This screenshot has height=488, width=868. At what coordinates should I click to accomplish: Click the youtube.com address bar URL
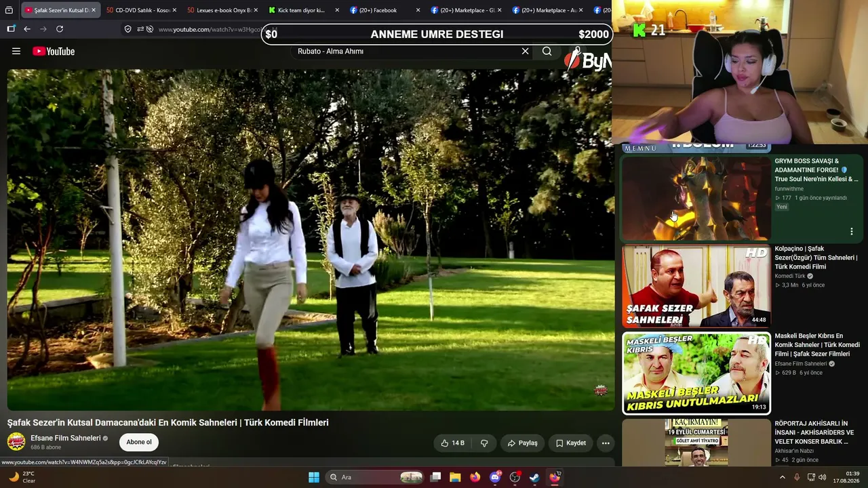point(209,29)
